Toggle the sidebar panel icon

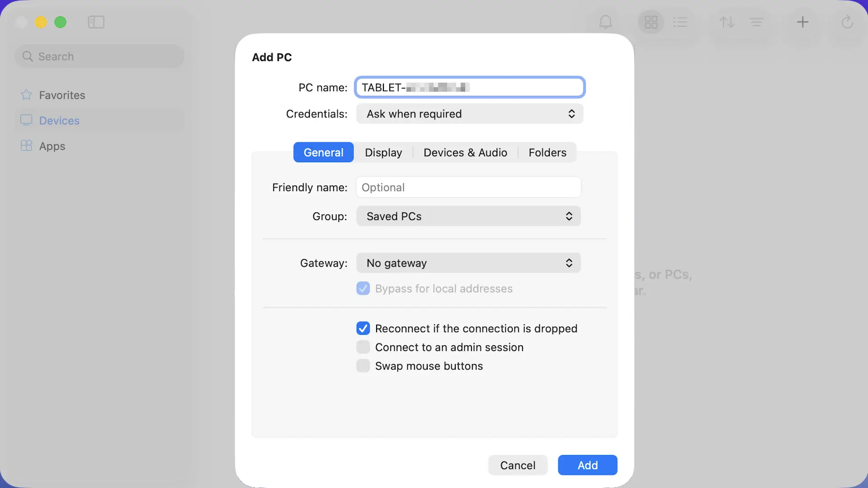pos(96,22)
